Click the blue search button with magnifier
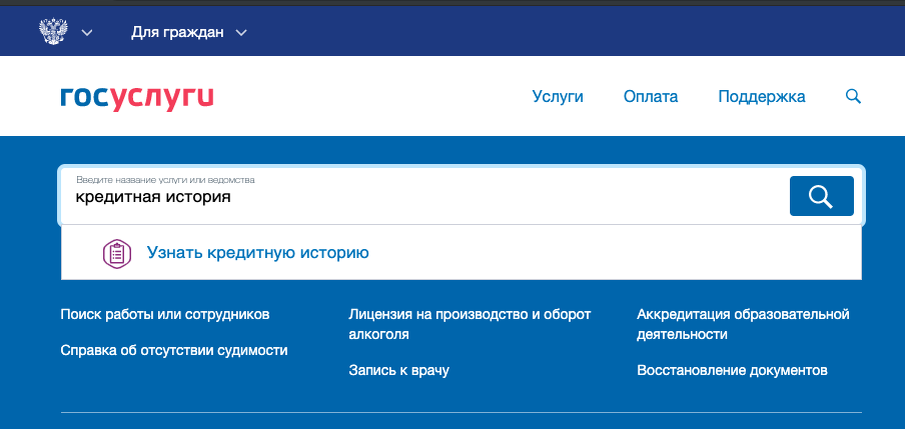905x429 pixels. click(x=821, y=196)
